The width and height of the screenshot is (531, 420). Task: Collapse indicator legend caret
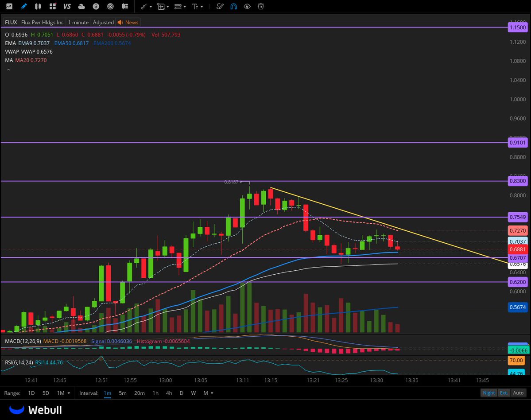click(8, 70)
